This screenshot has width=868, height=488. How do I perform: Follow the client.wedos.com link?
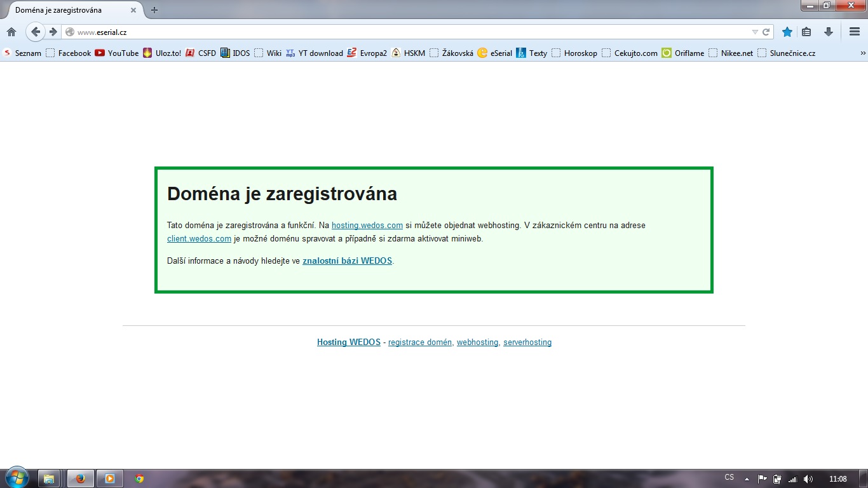[x=199, y=239]
